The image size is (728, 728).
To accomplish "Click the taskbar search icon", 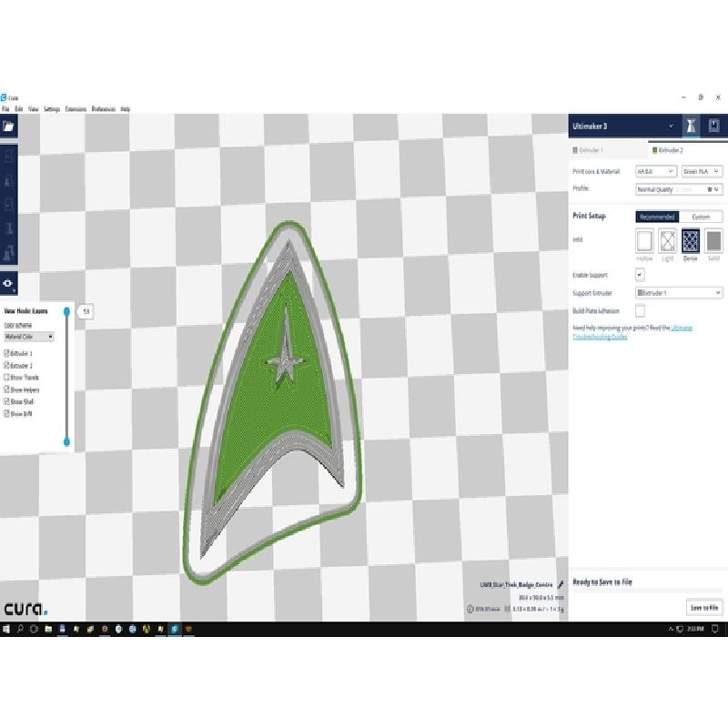I will pyautogui.click(x=20, y=629).
